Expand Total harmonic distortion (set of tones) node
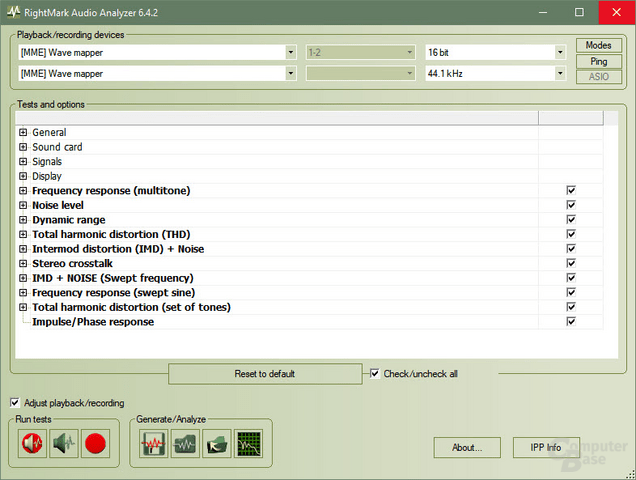636x480 pixels. tap(23, 308)
